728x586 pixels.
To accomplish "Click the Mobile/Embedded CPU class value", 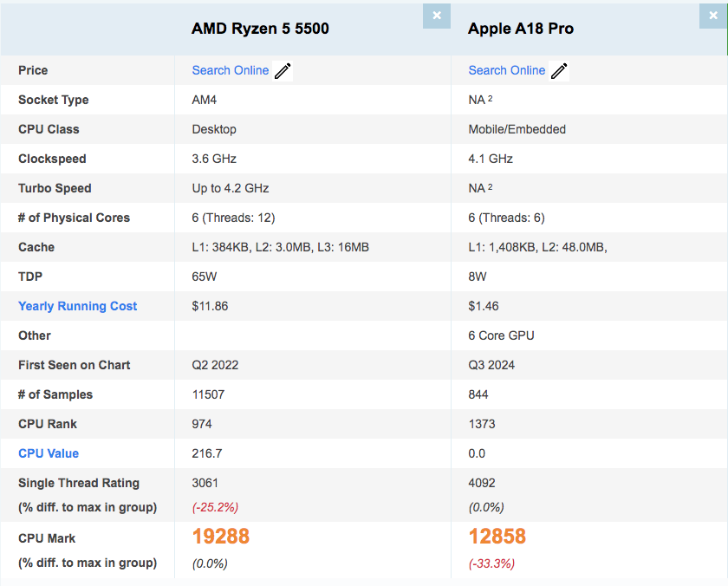I will [517, 129].
